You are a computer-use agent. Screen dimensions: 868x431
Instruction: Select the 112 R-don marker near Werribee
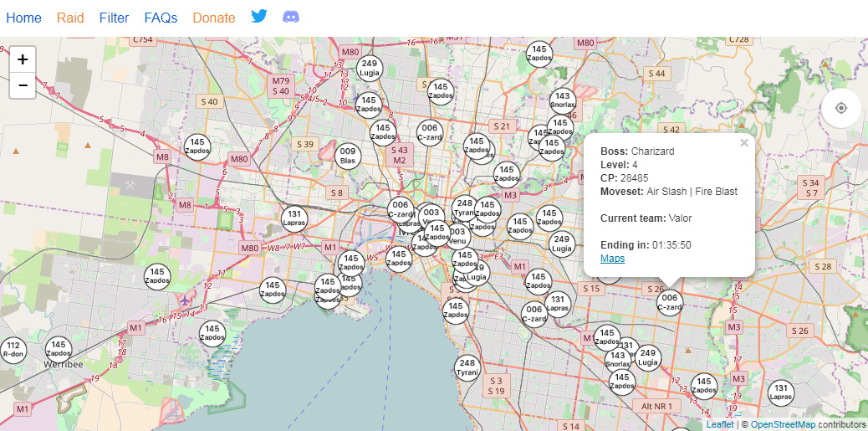13,350
